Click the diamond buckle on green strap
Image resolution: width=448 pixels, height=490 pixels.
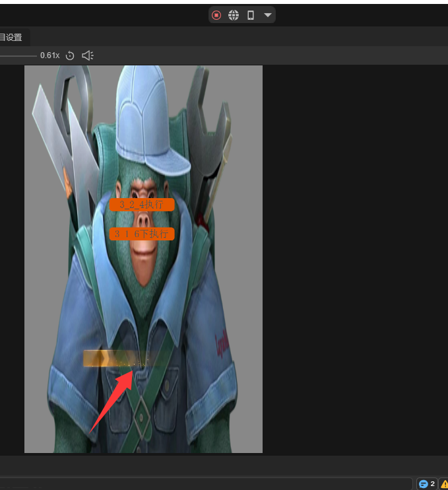tap(141, 417)
